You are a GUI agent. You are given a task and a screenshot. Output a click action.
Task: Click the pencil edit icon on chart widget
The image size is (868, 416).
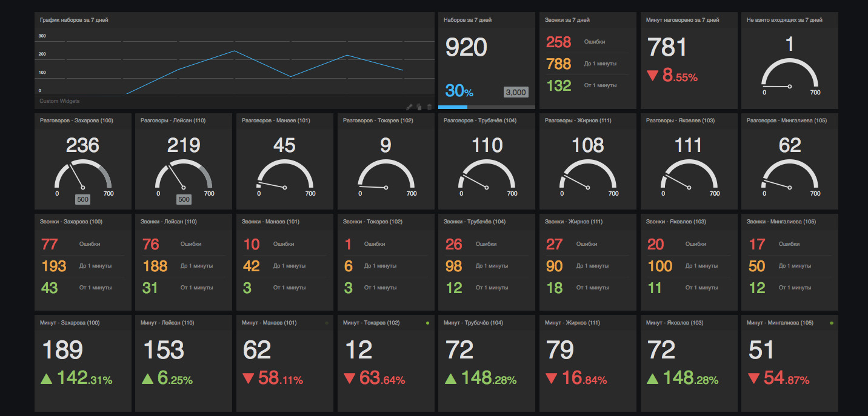(410, 107)
